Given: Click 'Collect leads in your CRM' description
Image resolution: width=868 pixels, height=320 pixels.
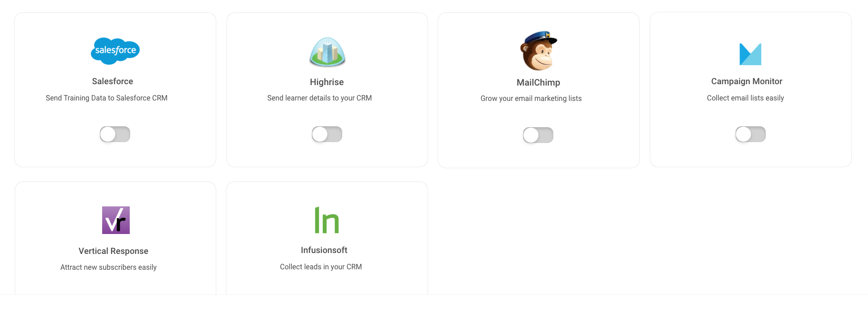Looking at the screenshot, I should pos(321,267).
